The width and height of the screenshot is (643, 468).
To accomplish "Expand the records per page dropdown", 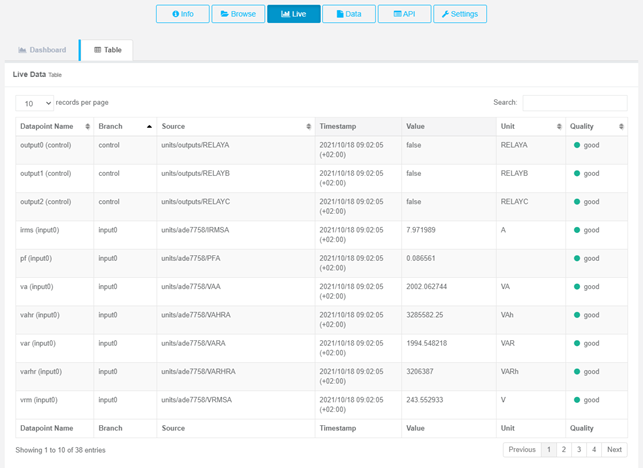I will 34,103.
